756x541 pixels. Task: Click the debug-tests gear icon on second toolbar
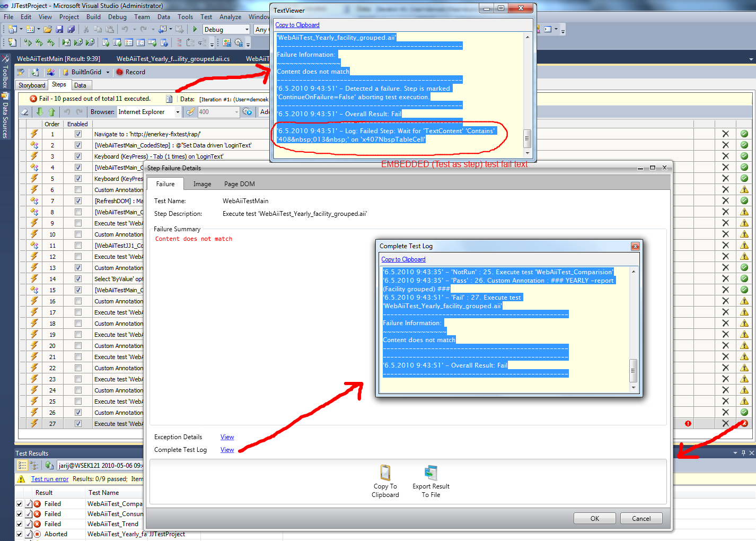(239, 42)
